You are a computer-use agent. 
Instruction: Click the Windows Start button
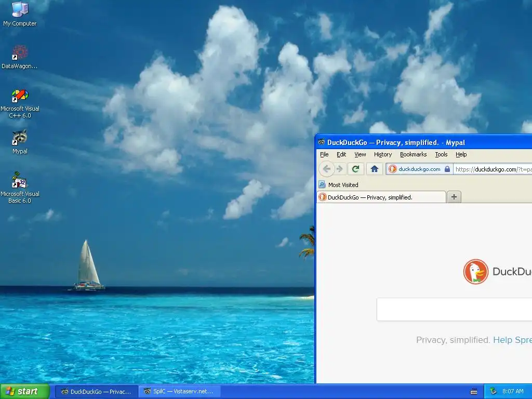point(25,391)
